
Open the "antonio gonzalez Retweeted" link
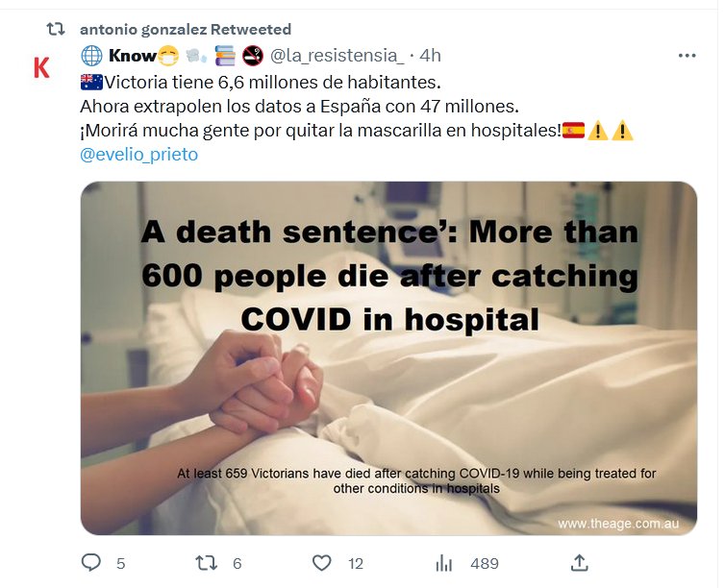[186, 30]
